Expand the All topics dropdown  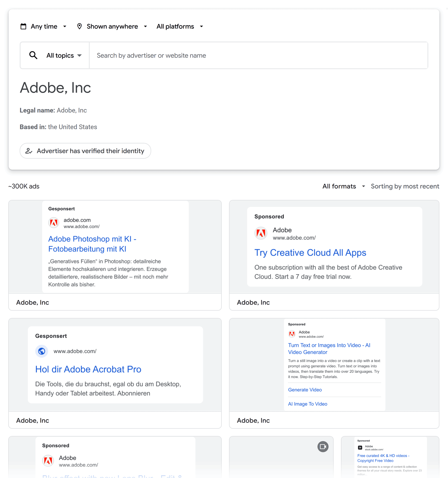[x=64, y=55]
